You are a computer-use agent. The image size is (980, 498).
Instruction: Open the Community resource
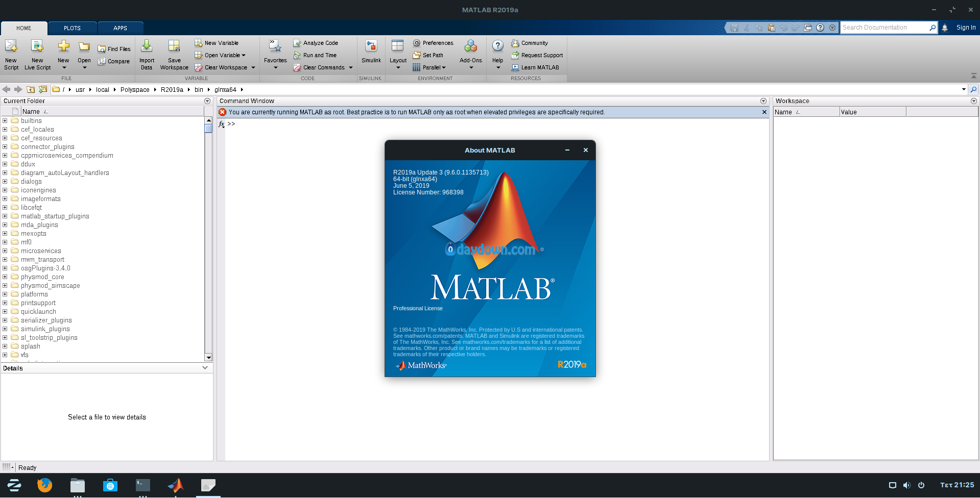tap(530, 43)
